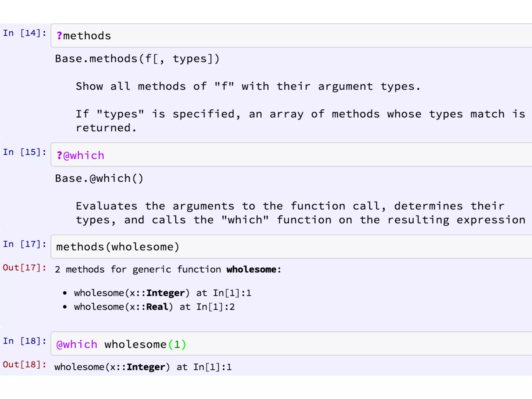Click the Out[18] output prompt

click(x=24, y=364)
